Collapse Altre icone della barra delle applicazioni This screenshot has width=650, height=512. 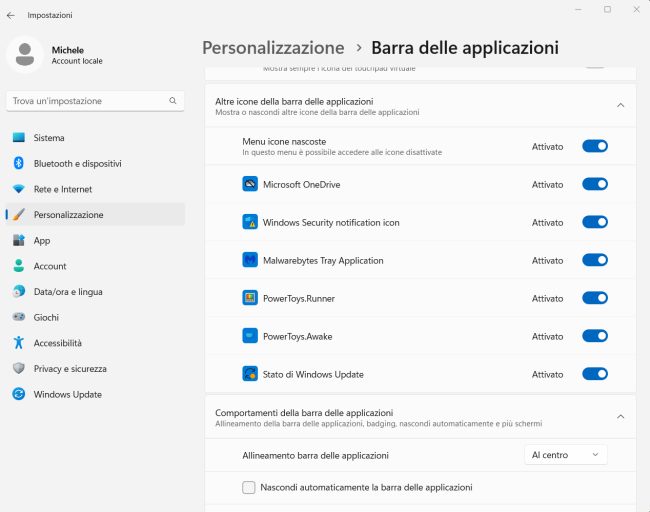pos(621,105)
